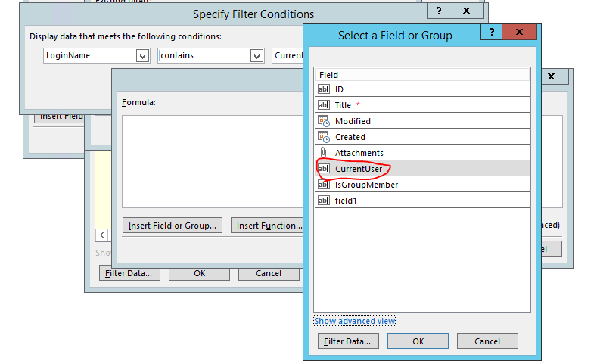The image size is (600, 364).
Task: Confirm with OK in Select a Field dialog
Action: click(x=418, y=341)
